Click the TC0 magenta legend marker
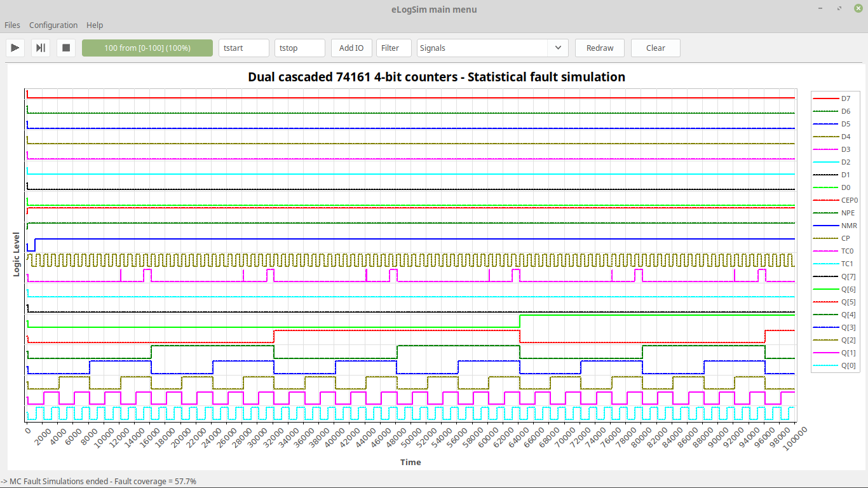 pyautogui.click(x=825, y=251)
